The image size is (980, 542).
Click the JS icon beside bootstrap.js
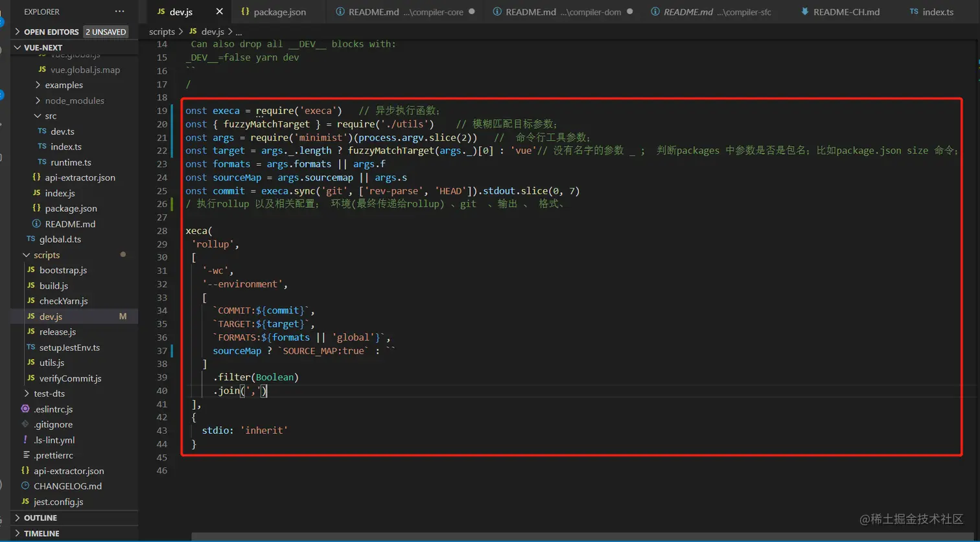[31, 270]
